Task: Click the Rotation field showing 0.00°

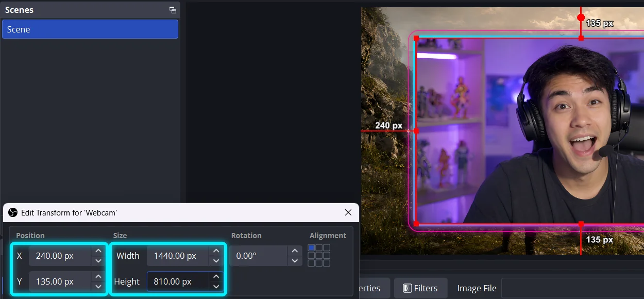Action: tap(259, 256)
